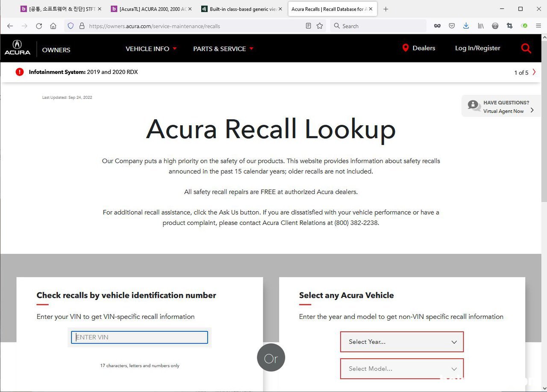Click the Firefox Search box
This screenshot has width=547, height=392.
tap(378, 26)
